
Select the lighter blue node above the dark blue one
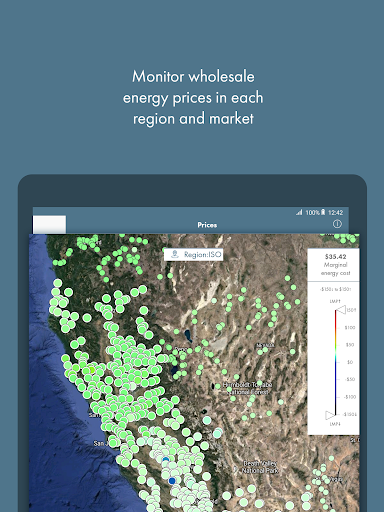[166, 460]
